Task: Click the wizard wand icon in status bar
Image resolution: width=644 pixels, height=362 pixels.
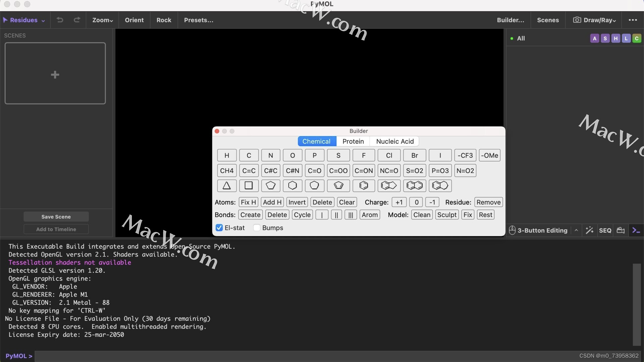Action: click(x=589, y=230)
